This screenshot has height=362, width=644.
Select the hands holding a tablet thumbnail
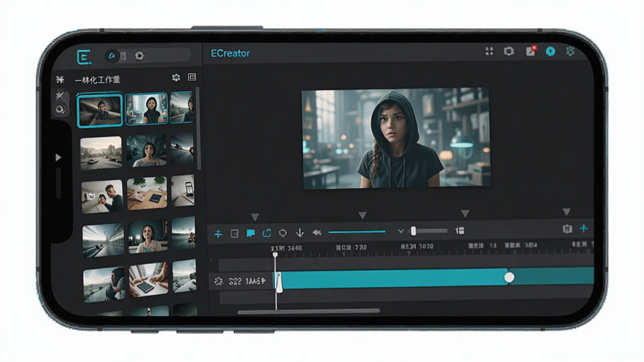pyautogui.click(x=148, y=280)
